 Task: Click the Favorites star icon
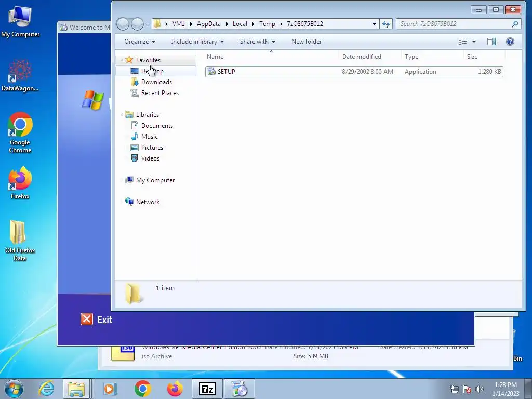pos(129,60)
